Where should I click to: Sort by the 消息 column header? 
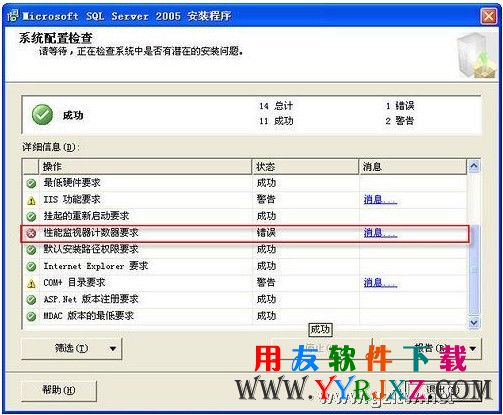pyautogui.click(x=413, y=166)
